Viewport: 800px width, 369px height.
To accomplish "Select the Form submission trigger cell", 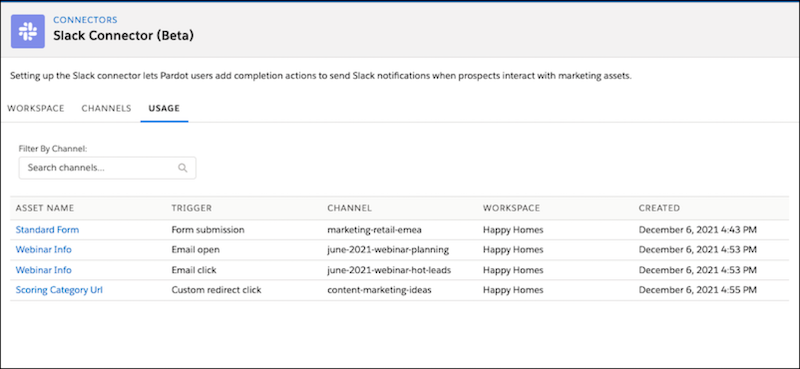I will pyautogui.click(x=208, y=230).
